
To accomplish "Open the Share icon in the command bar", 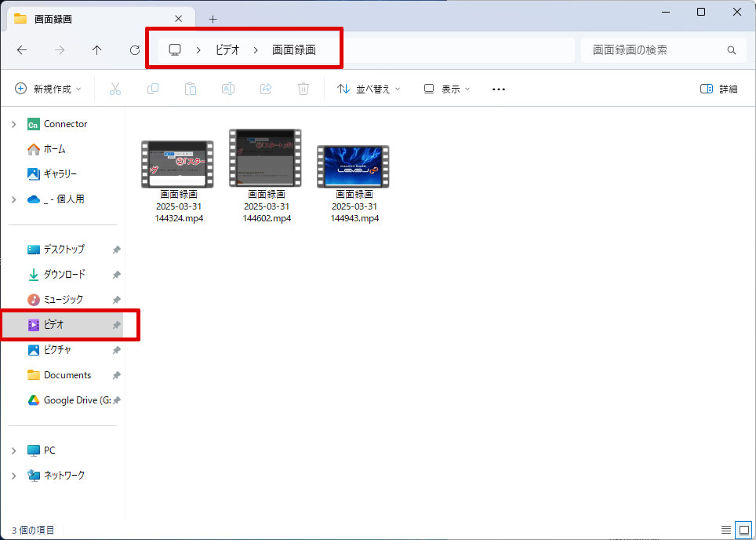I will click(x=265, y=89).
